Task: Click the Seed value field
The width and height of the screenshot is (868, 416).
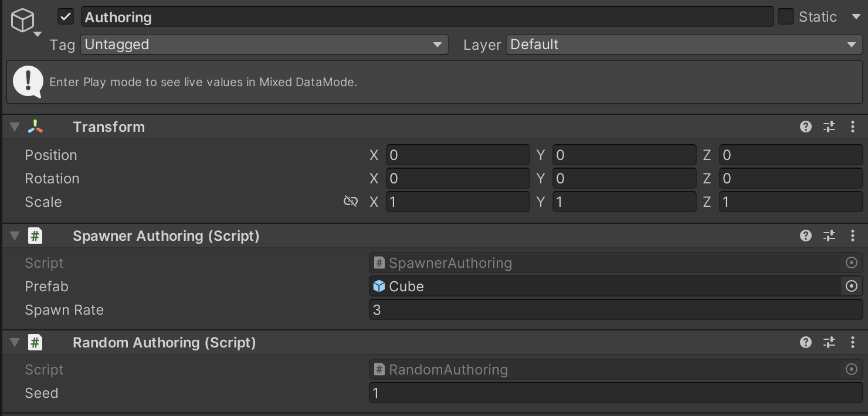Action: coord(616,393)
